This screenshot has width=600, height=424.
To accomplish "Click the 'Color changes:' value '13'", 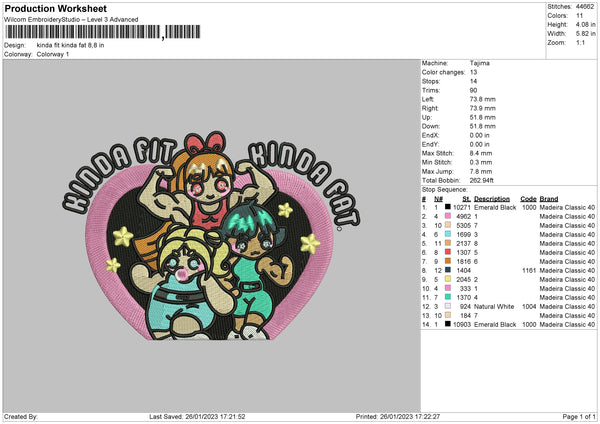I will 473,72.
